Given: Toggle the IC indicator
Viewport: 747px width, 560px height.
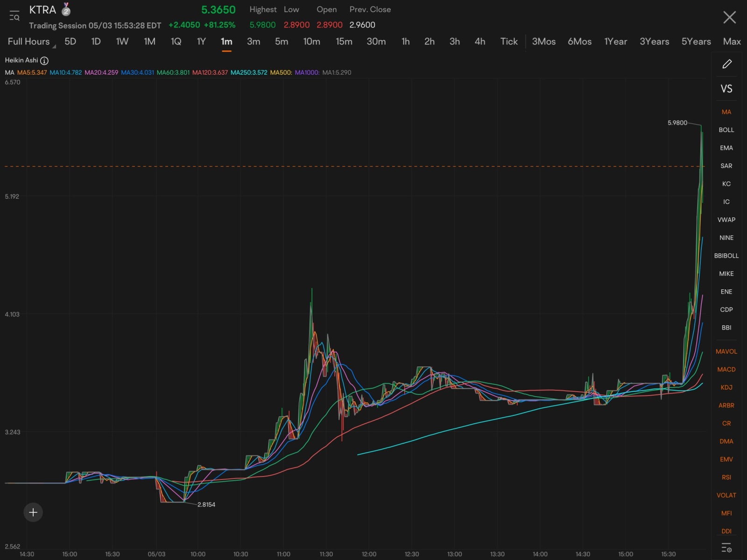Looking at the screenshot, I should tap(726, 202).
